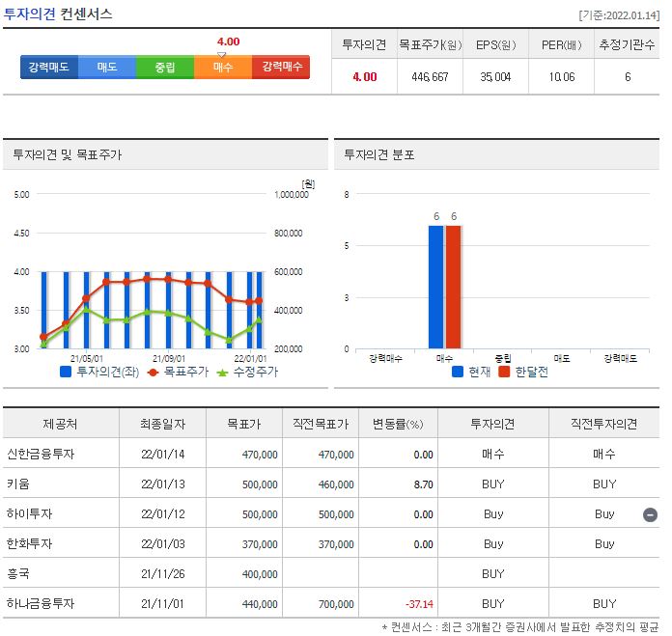Toggle 목표주가 legend red marker
The height and width of the screenshot is (636, 672).
(153, 373)
